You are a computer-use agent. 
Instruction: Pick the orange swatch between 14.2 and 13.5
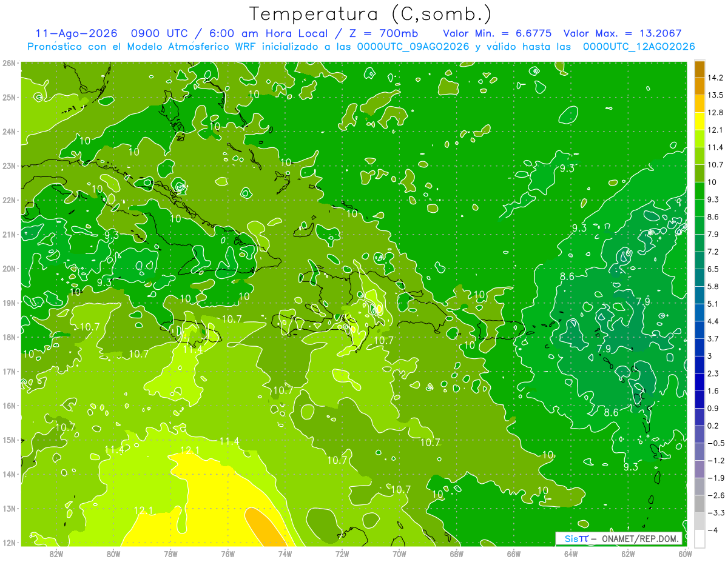point(699,86)
